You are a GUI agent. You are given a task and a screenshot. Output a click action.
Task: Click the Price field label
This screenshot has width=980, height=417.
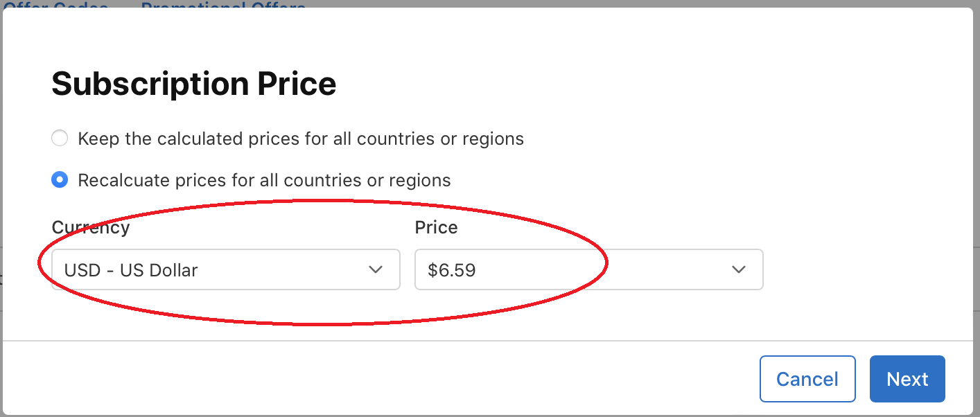[x=436, y=227]
